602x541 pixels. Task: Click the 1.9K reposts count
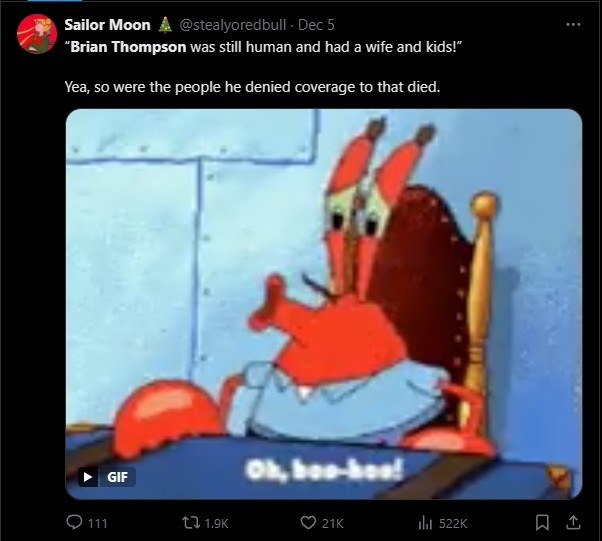(x=216, y=524)
